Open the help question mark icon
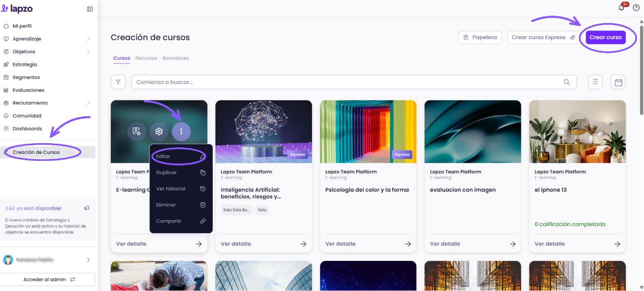 (636, 8)
